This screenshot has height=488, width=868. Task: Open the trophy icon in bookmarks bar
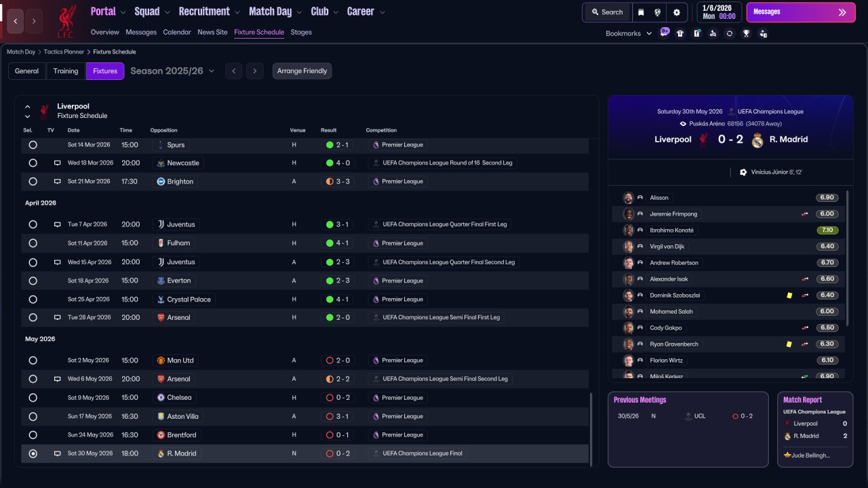(x=747, y=33)
